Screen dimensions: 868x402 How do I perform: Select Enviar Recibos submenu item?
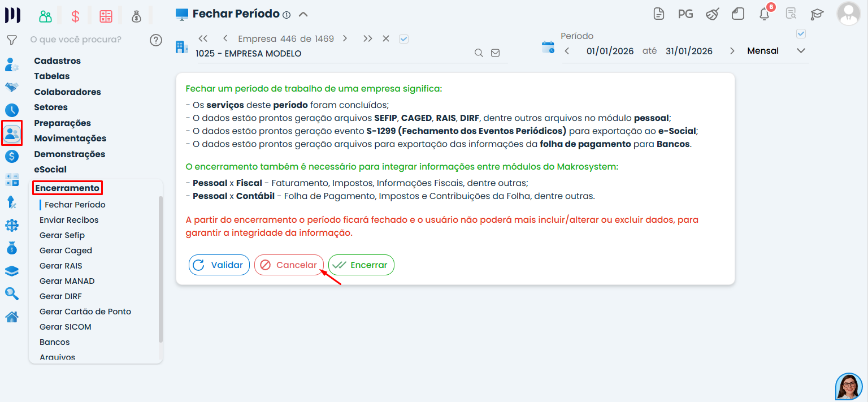click(69, 220)
